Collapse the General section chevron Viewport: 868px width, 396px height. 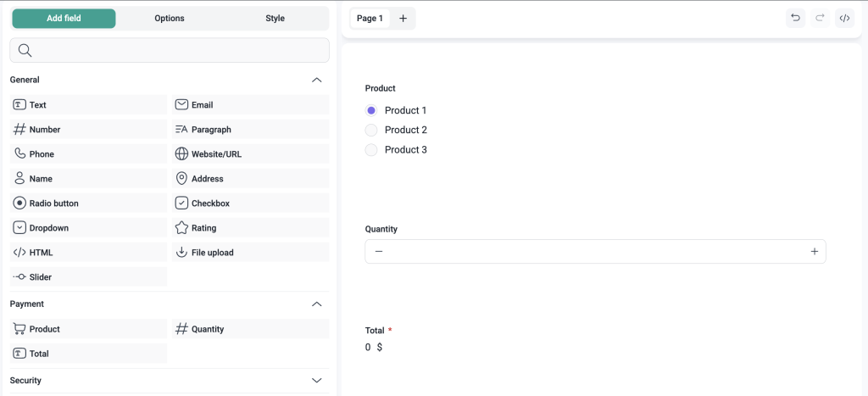coord(317,80)
